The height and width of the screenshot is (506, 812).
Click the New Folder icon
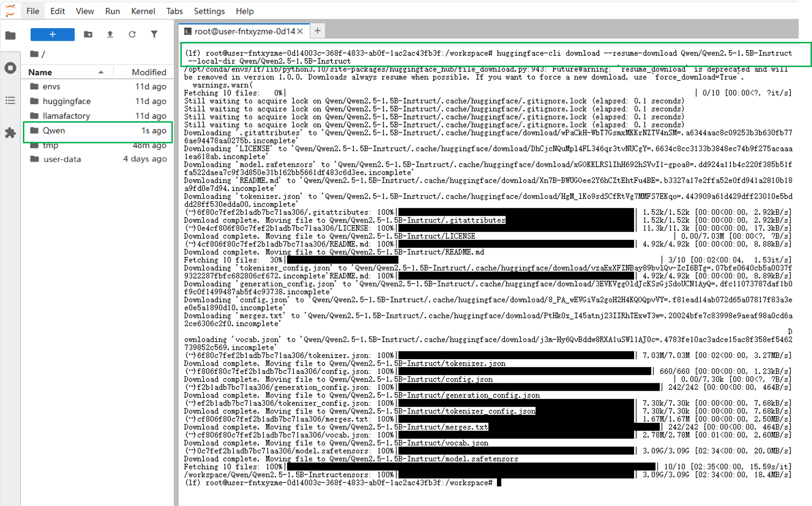[88, 34]
